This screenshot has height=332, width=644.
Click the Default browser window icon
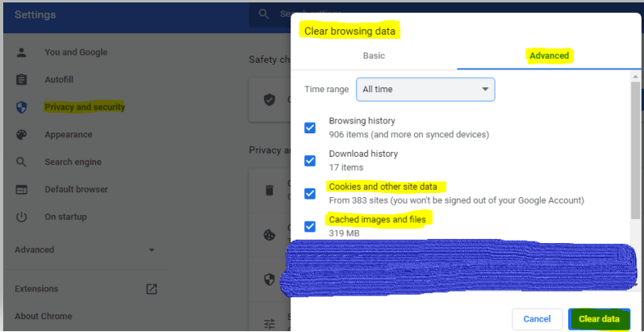pos(22,190)
